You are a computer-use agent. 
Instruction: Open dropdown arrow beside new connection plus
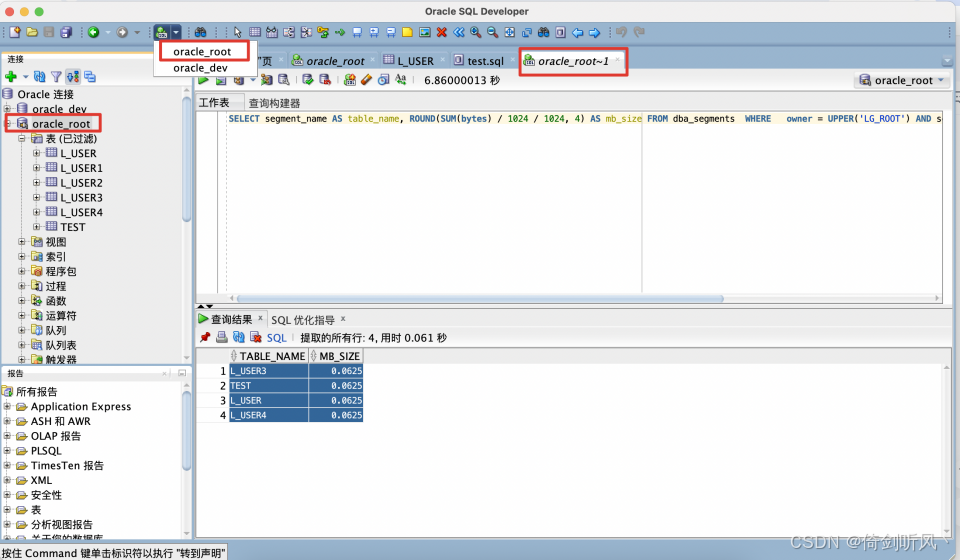[26, 77]
